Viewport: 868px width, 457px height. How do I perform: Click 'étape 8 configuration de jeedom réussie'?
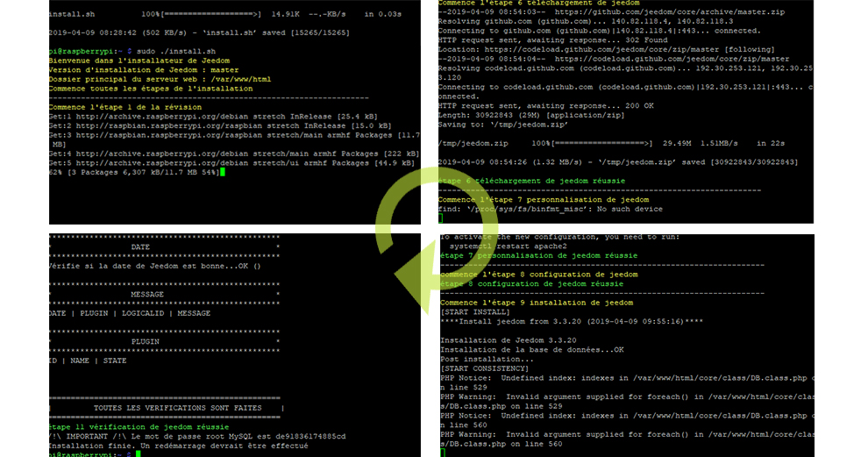point(532,284)
